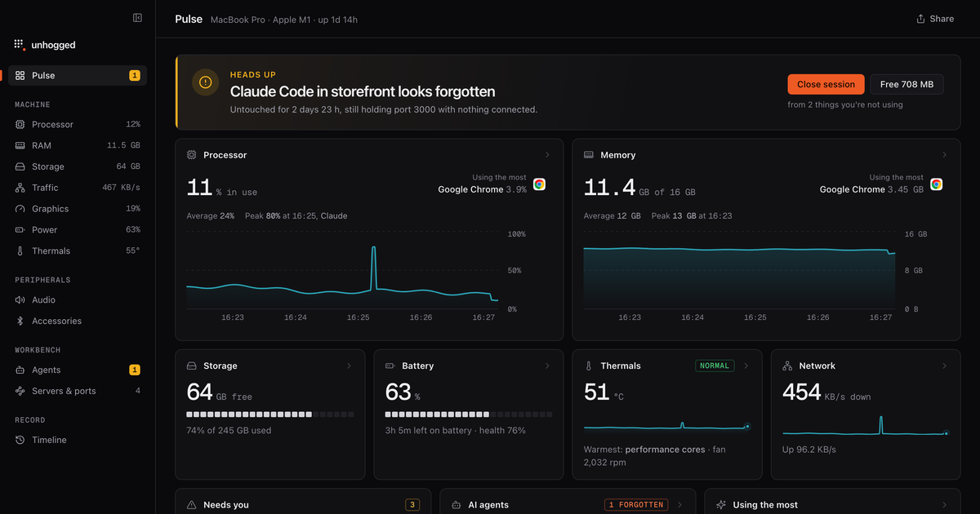Click the Thermals thermometer icon in sidebar

(20, 251)
